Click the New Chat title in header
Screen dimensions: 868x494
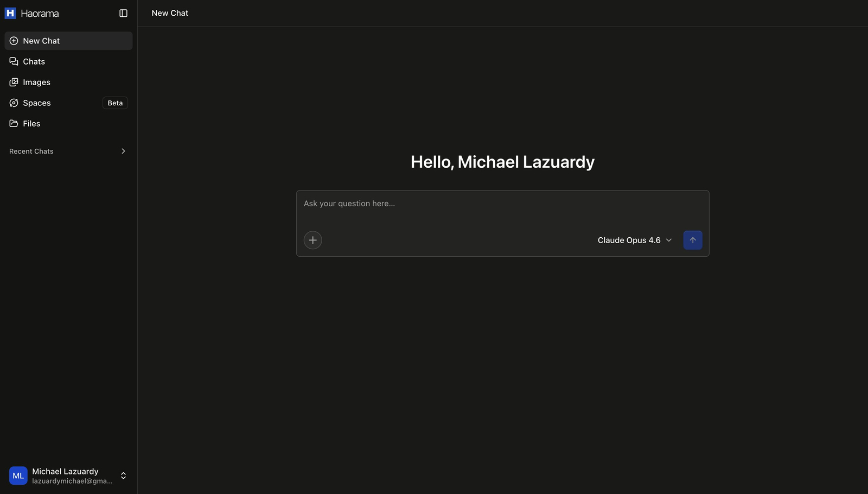pyautogui.click(x=170, y=13)
